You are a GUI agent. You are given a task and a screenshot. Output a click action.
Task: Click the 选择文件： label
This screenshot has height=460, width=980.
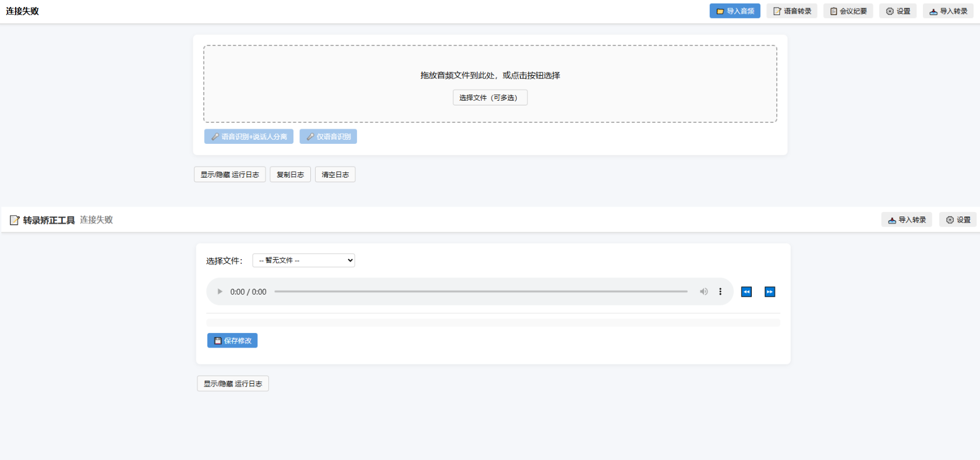(x=224, y=261)
